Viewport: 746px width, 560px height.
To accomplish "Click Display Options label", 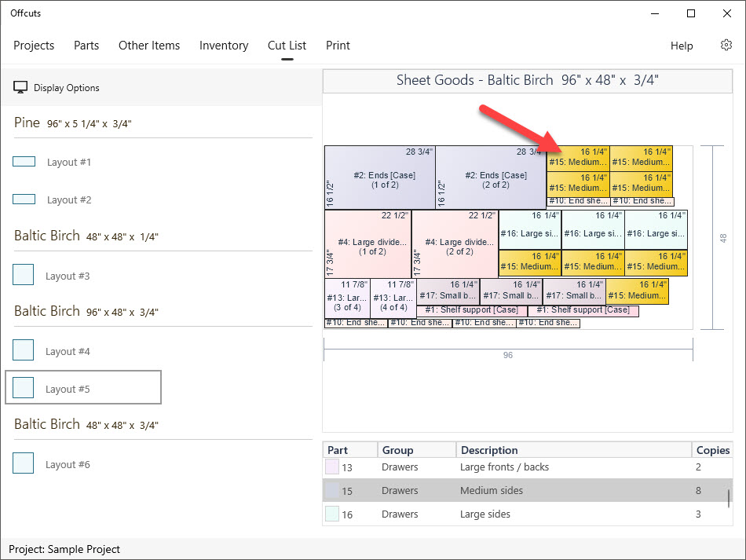I will pos(67,88).
